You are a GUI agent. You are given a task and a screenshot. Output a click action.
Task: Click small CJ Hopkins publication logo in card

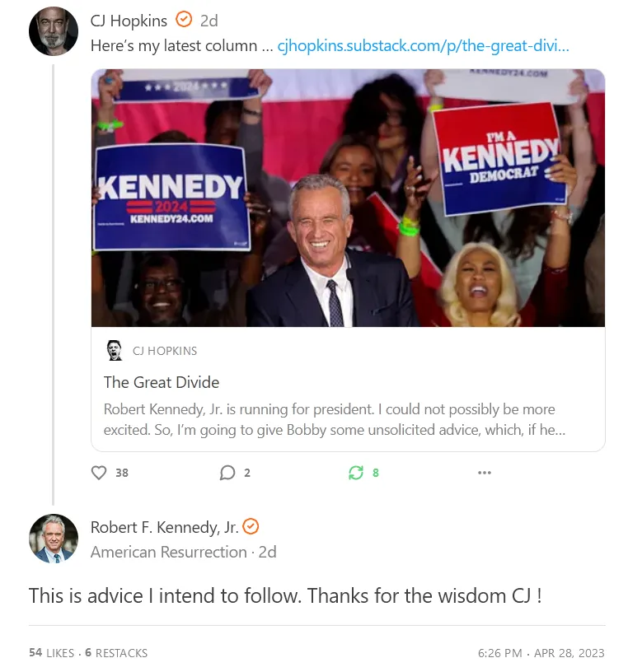pos(115,351)
